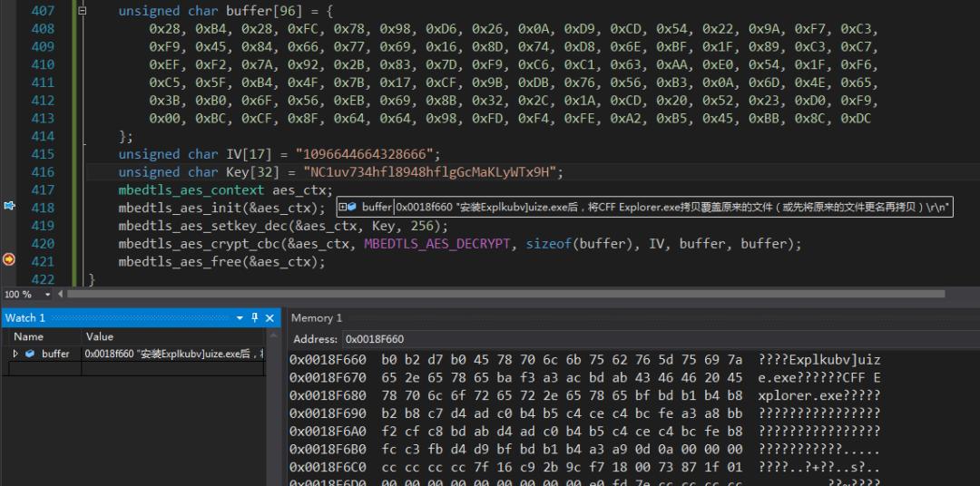
Task: Open Watch 1 window position dropdown arrow
Action: 240,318
